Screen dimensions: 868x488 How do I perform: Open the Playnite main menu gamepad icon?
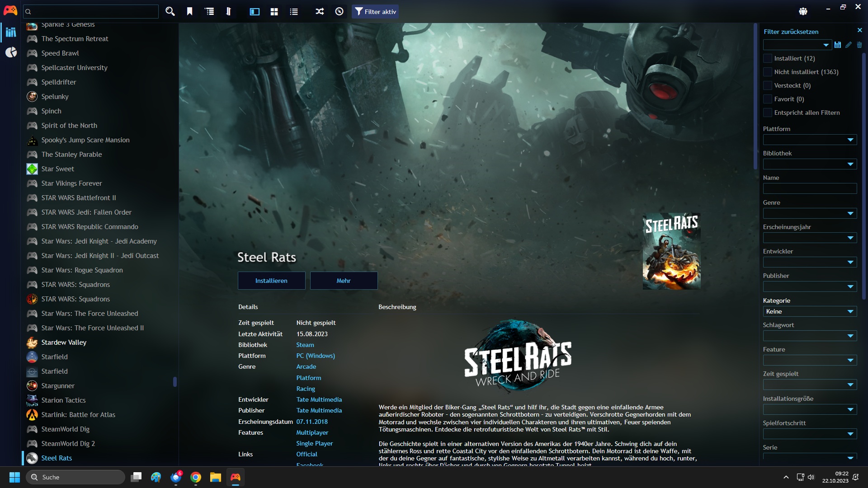tap(10, 9)
